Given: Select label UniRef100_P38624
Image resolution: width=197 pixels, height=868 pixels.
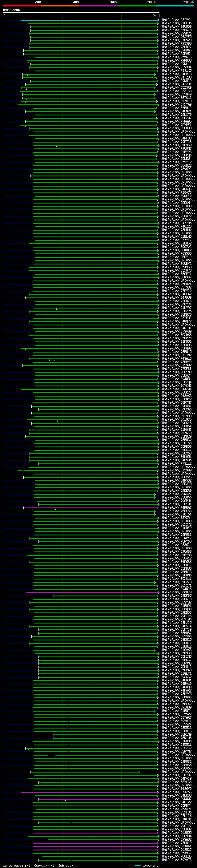Looking at the screenshot, I should 177,545.
